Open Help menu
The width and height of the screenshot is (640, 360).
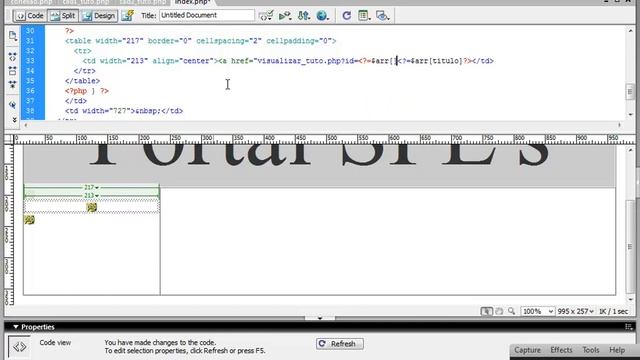point(617,350)
